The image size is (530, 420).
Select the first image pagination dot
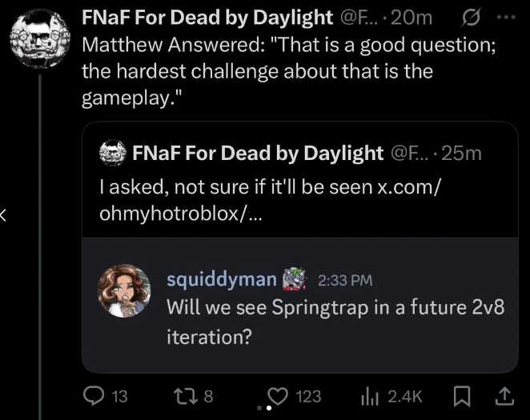pyautogui.click(x=259, y=408)
